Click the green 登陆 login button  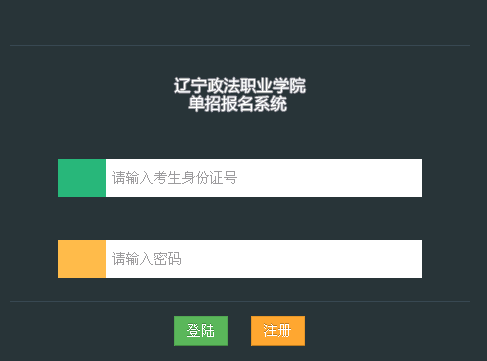tap(201, 331)
